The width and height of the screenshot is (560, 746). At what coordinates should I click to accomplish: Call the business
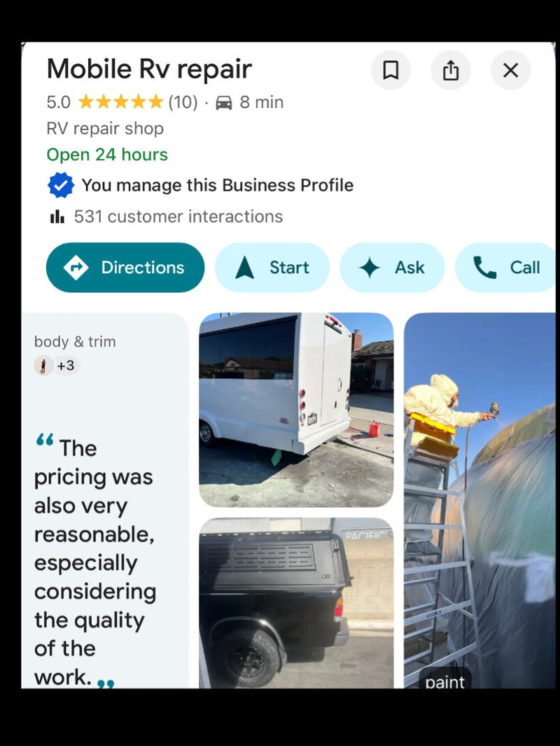(x=505, y=268)
